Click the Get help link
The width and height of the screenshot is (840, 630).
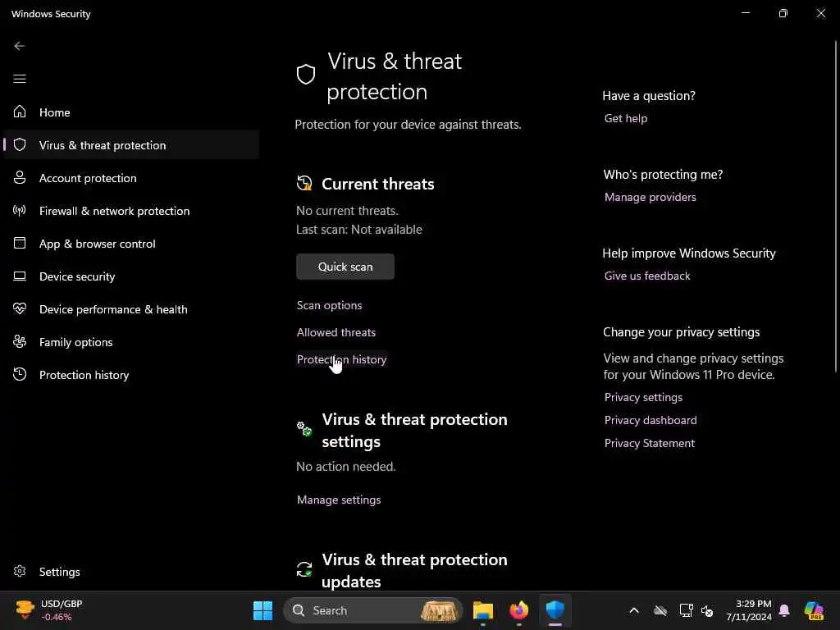[625, 118]
